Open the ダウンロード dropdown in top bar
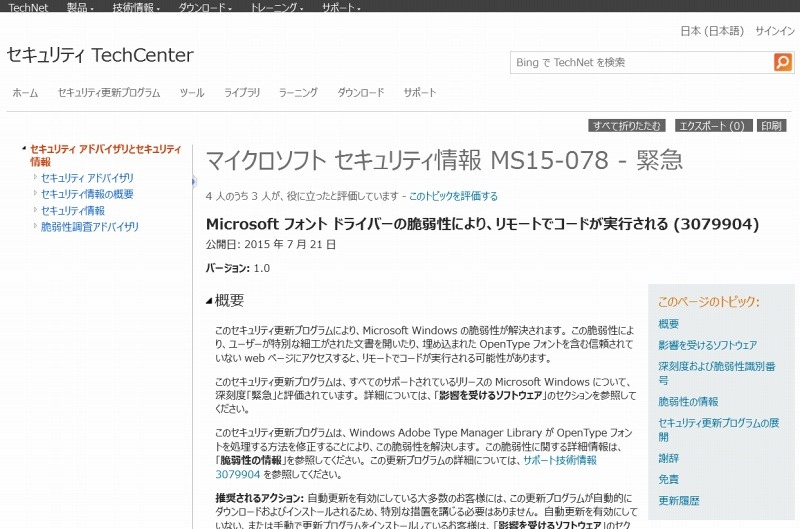This screenshot has height=529, width=800. tap(205, 7)
